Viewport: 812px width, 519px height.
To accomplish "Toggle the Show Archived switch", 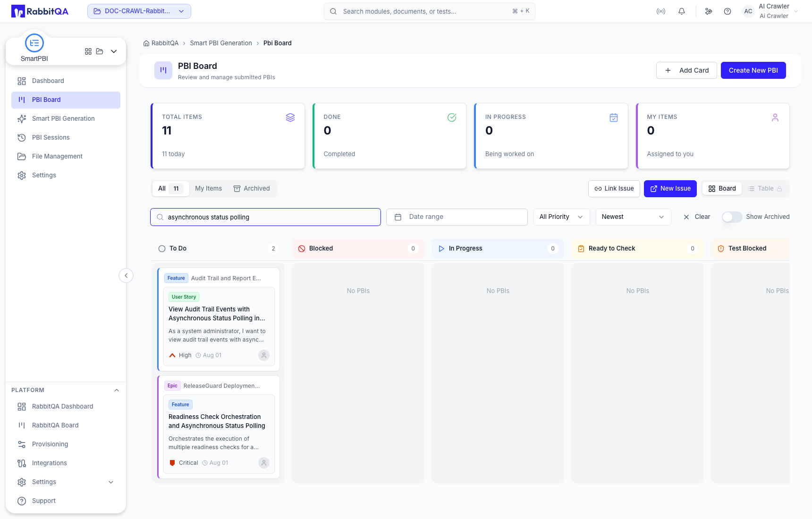I will click(x=732, y=217).
